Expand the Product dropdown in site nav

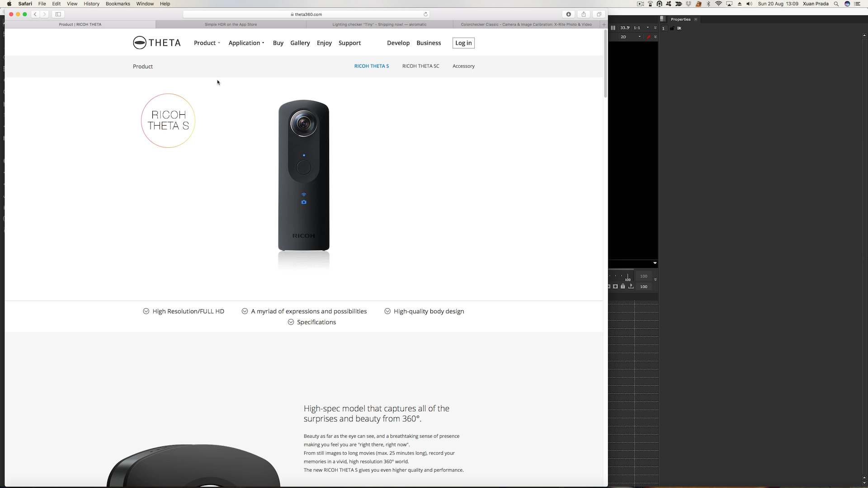pyautogui.click(x=207, y=43)
